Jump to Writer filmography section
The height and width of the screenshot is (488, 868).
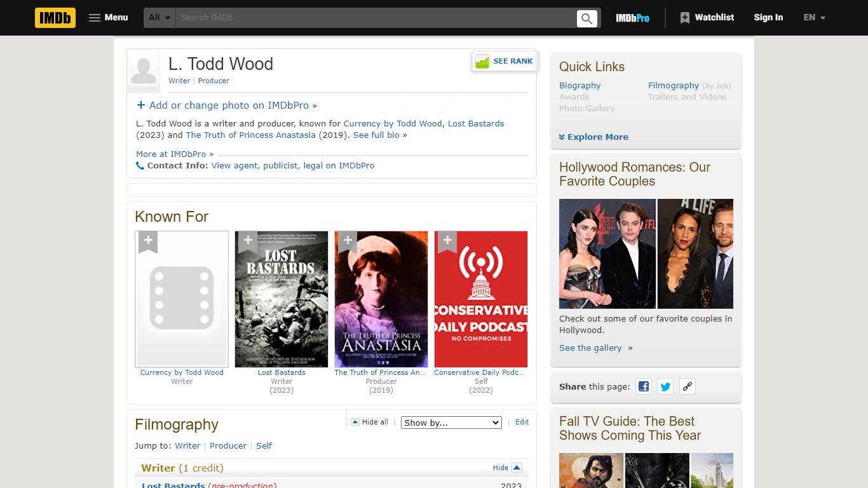(x=187, y=446)
